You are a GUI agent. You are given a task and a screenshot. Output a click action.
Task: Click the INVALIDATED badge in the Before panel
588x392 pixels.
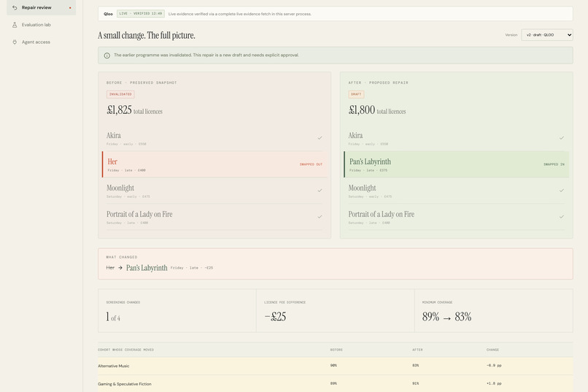pyautogui.click(x=120, y=94)
